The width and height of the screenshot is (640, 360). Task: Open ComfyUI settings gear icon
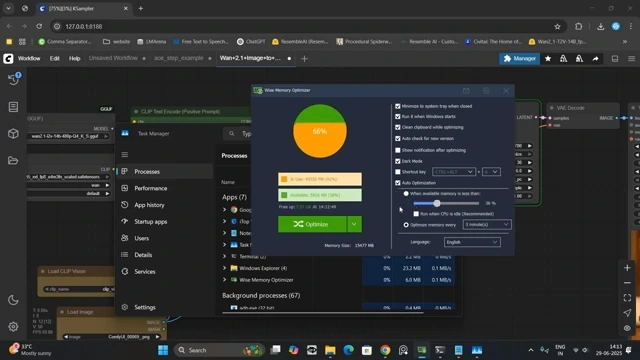pos(13,327)
